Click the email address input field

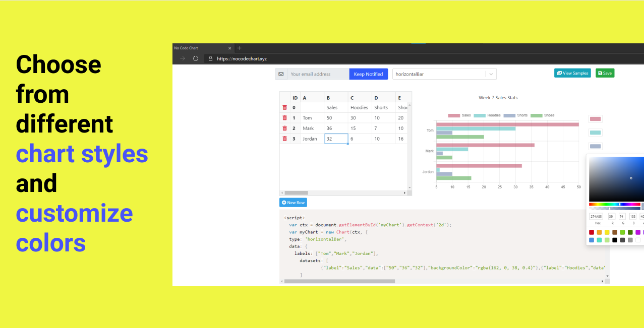tap(318, 74)
